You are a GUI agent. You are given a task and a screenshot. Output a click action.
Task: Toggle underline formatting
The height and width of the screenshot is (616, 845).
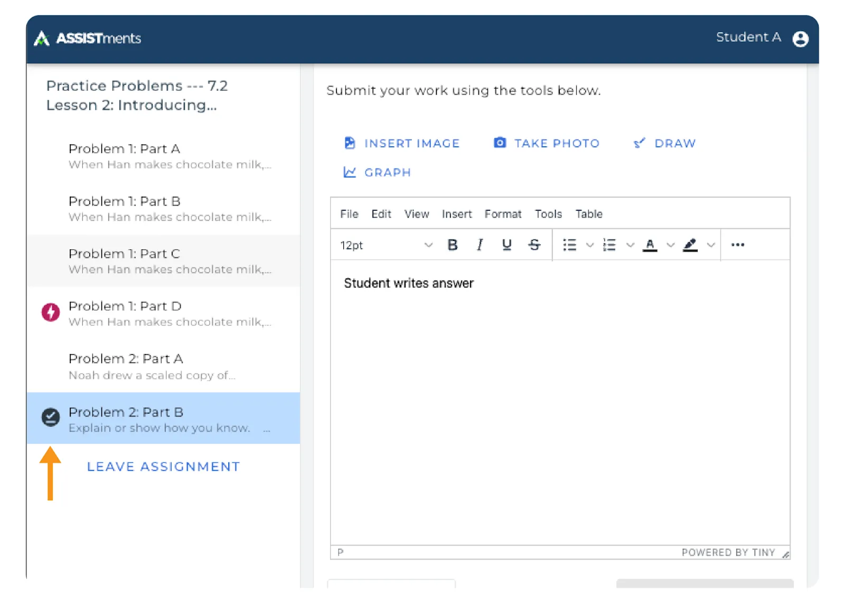[x=507, y=245]
